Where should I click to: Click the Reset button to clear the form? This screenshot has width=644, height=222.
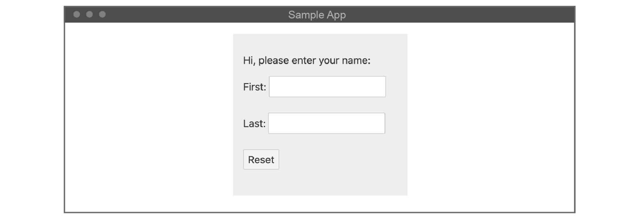[261, 159]
